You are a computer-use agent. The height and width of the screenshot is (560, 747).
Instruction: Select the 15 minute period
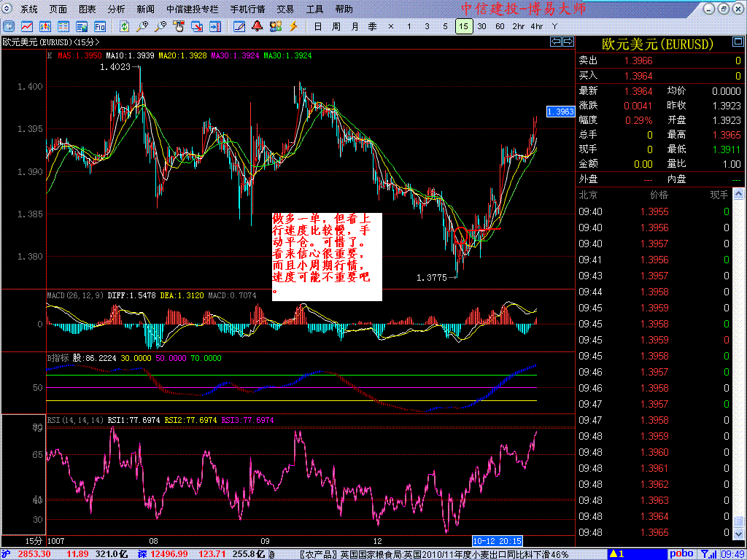(464, 27)
